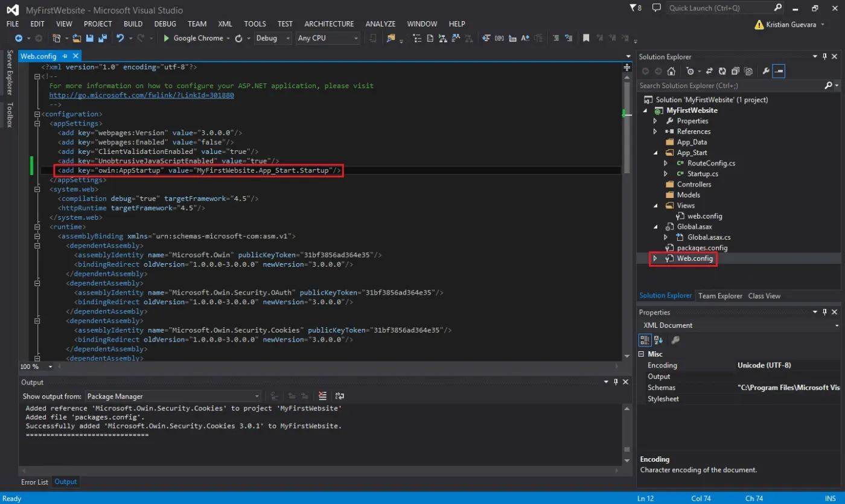Screen dimensions: 845x504
Task: Click the bookmark toolbar icon
Action: pyautogui.click(x=585, y=38)
